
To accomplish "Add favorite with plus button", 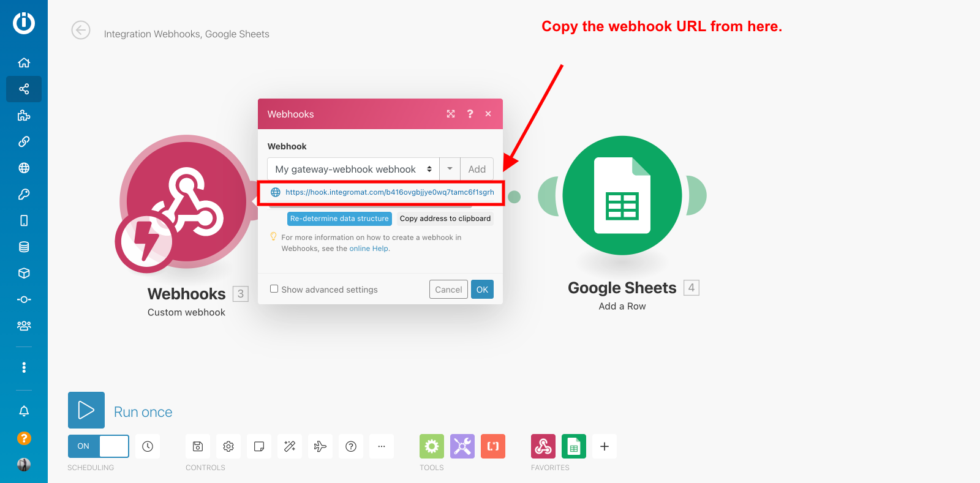I will [x=605, y=446].
